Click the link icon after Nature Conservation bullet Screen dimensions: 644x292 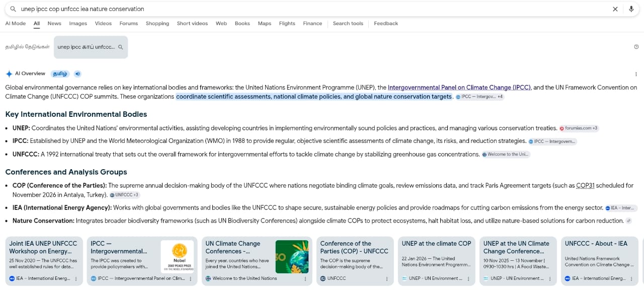pyautogui.click(x=628, y=221)
